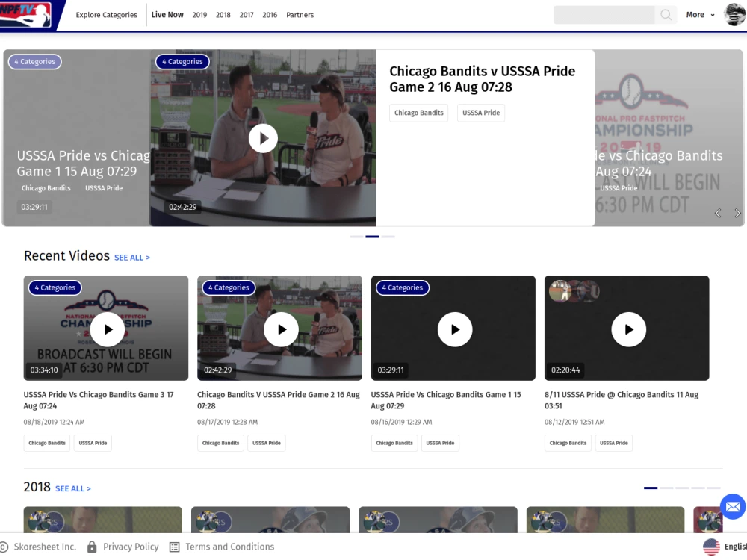Screen dimensions: 747x560
Task: Open Privacy Policy footer link
Action: tap(131, 547)
